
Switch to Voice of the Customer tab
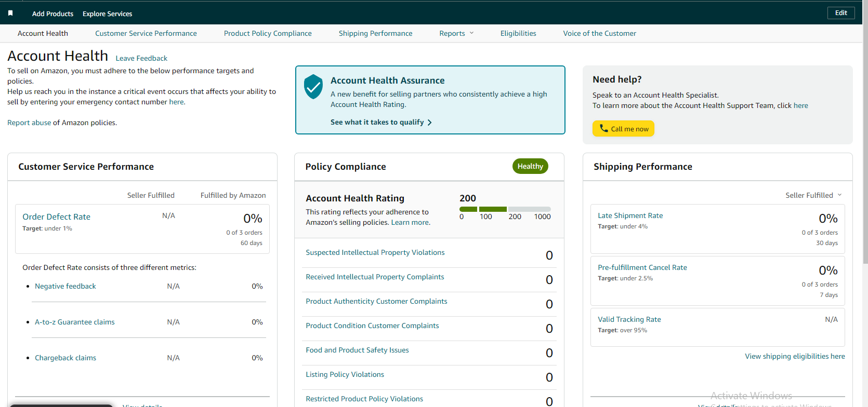click(599, 33)
